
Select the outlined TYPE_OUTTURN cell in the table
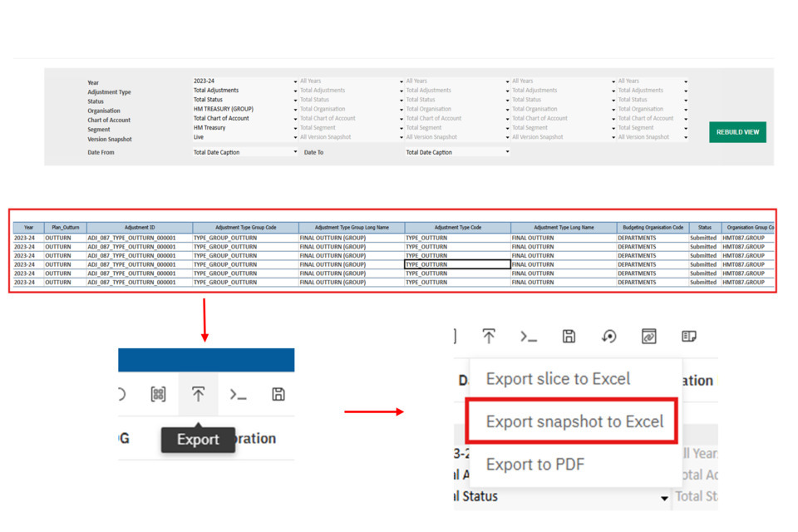pyautogui.click(x=457, y=264)
